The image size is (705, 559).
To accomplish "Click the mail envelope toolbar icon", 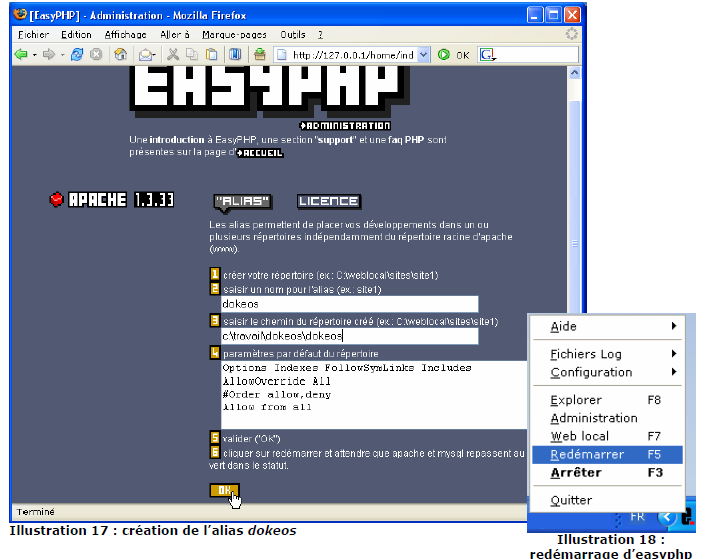I will 146,55.
